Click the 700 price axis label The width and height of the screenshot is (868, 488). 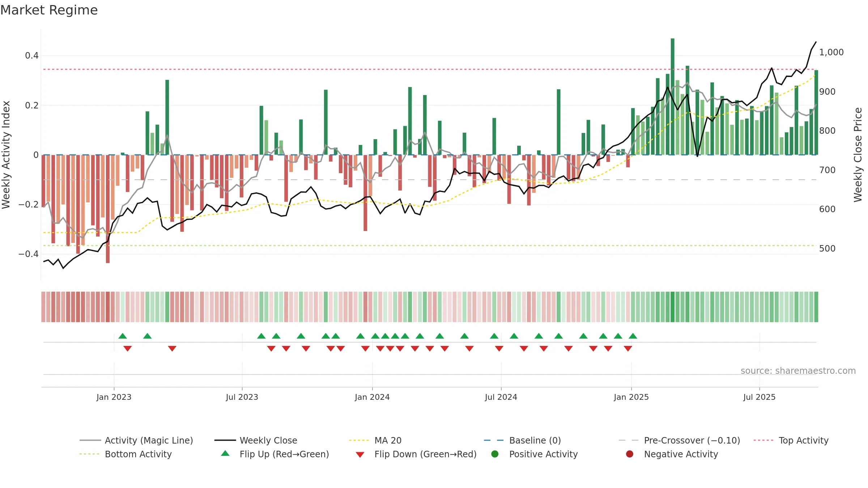[827, 170]
